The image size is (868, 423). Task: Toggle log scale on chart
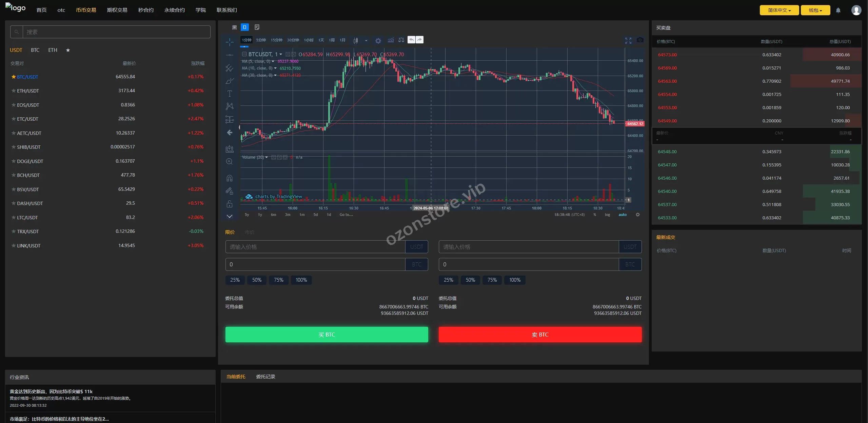(x=607, y=215)
